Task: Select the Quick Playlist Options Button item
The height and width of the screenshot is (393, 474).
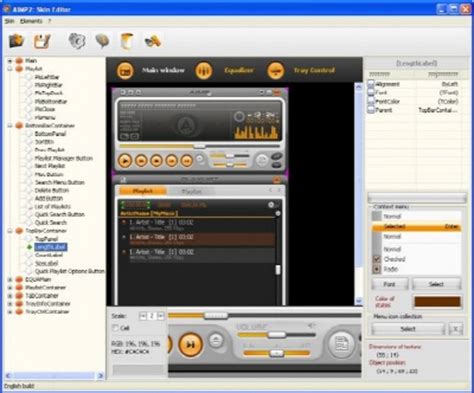Action: (69, 271)
